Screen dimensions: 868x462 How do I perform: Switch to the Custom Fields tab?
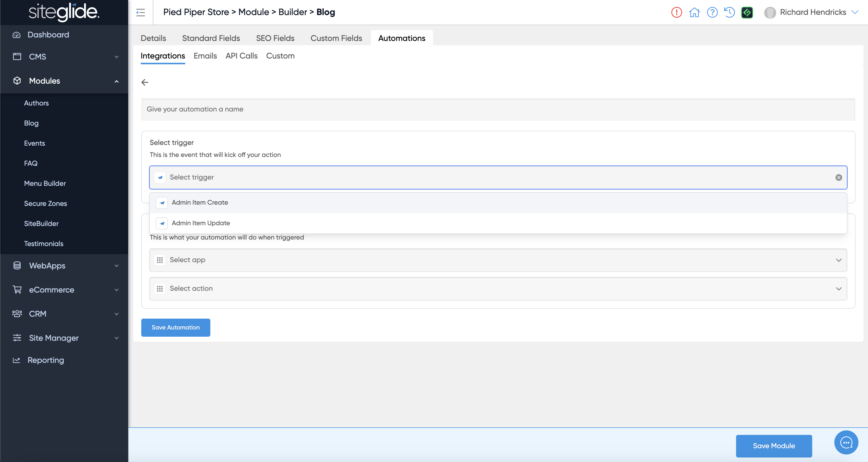click(x=336, y=38)
